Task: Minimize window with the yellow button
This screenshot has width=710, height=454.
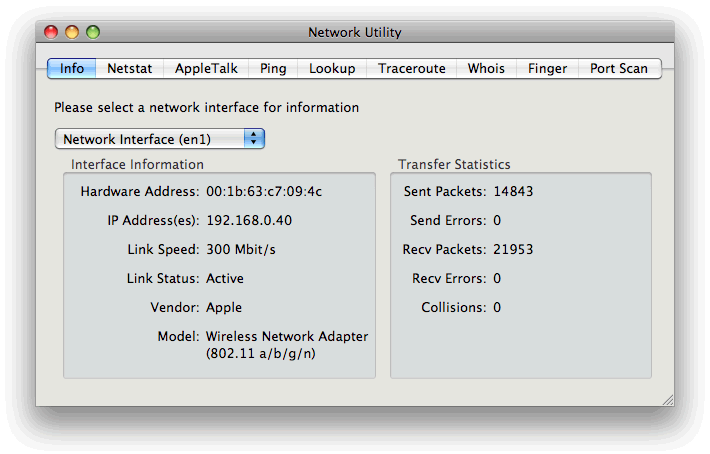Action: (72, 32)
